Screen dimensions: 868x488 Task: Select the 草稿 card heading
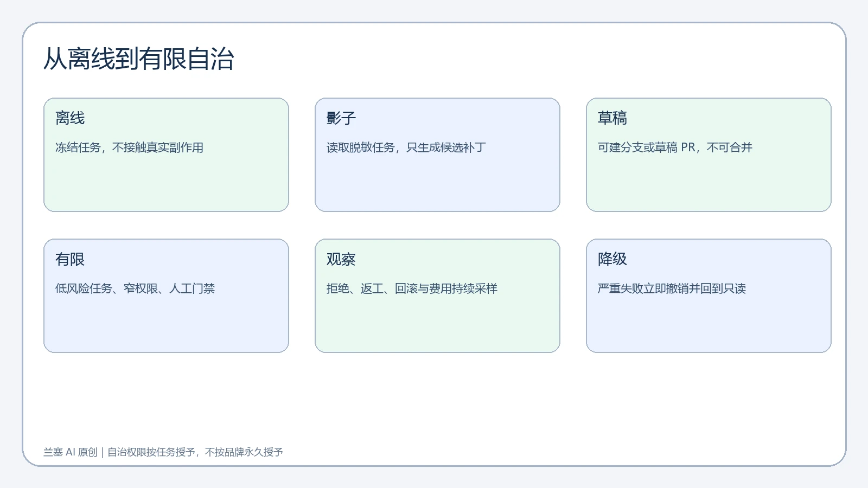pos(612,118)
